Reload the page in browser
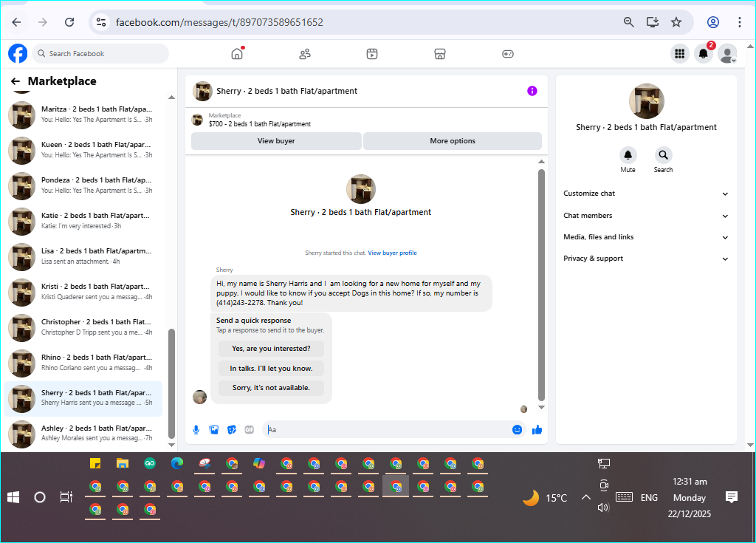This screenshot has height=543, width=756. (x=69, y=22)
